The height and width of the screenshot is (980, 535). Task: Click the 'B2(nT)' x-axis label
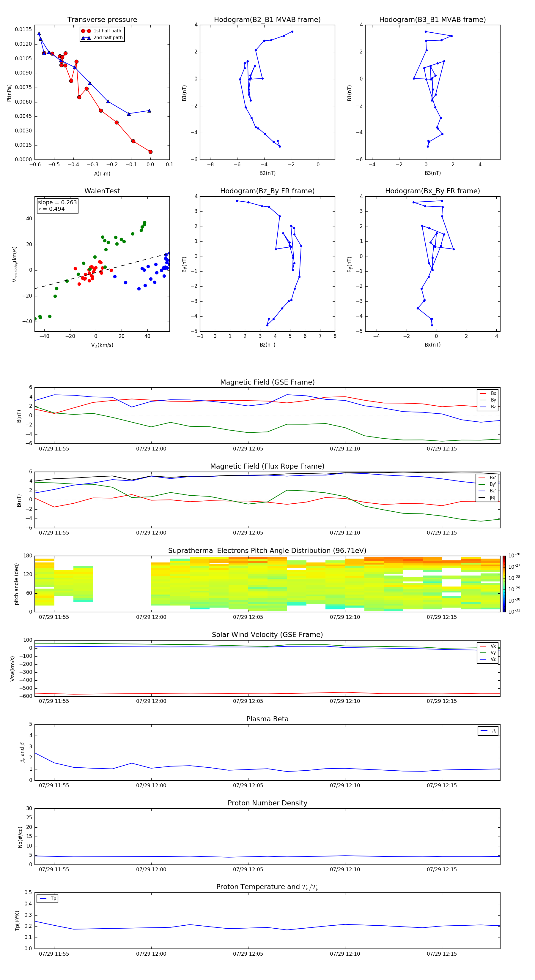tap(267, 173)
